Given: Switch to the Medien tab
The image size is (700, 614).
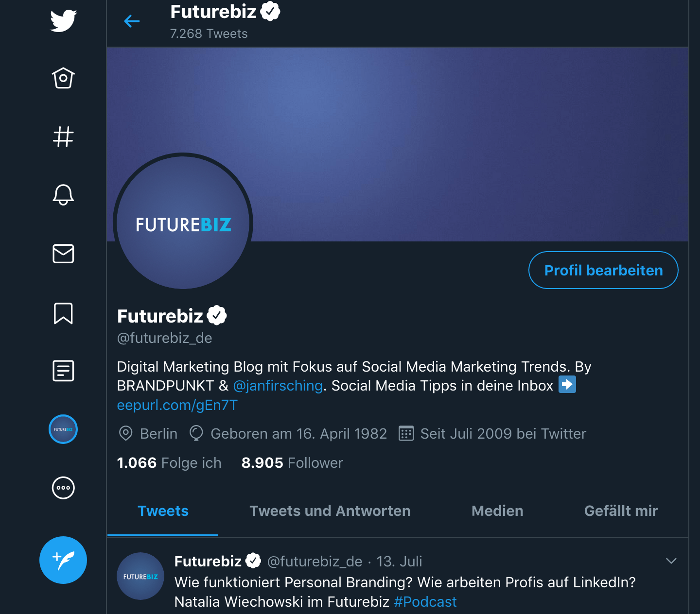Looking at the screenshot, I should pyautogui.click(x=497, y=511).
